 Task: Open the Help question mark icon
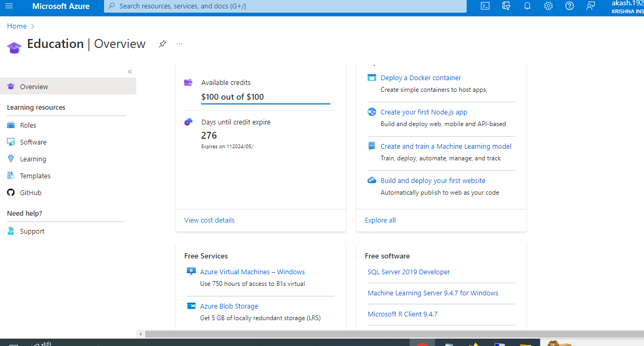point(570,6)
